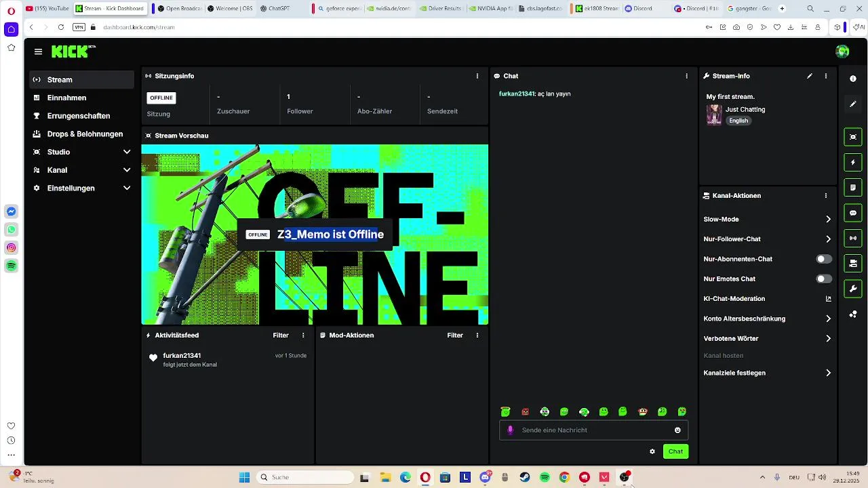Insert the red angry emote
Image resolution: width=868 pixels, height=488 pixels.
[525, 411]
